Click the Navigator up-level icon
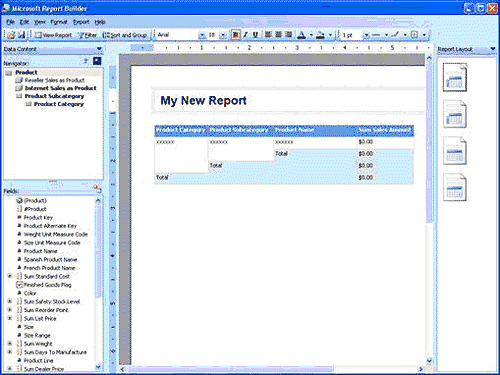 point(86,61)
